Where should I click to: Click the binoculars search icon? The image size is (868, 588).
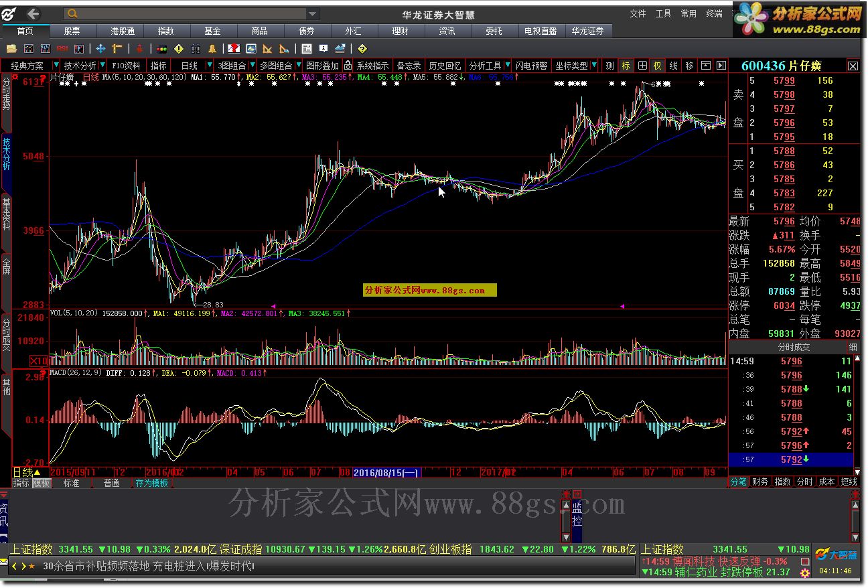196,49
